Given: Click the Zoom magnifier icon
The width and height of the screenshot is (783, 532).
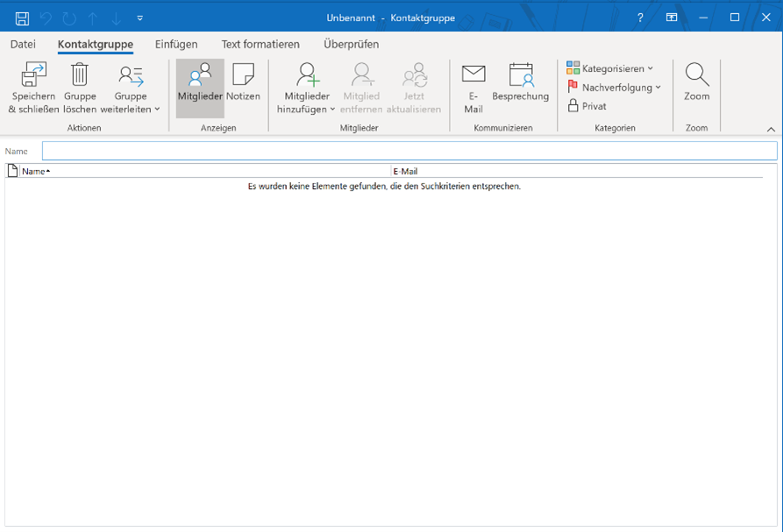Looking at the screenshot, I should pos(696,76).
